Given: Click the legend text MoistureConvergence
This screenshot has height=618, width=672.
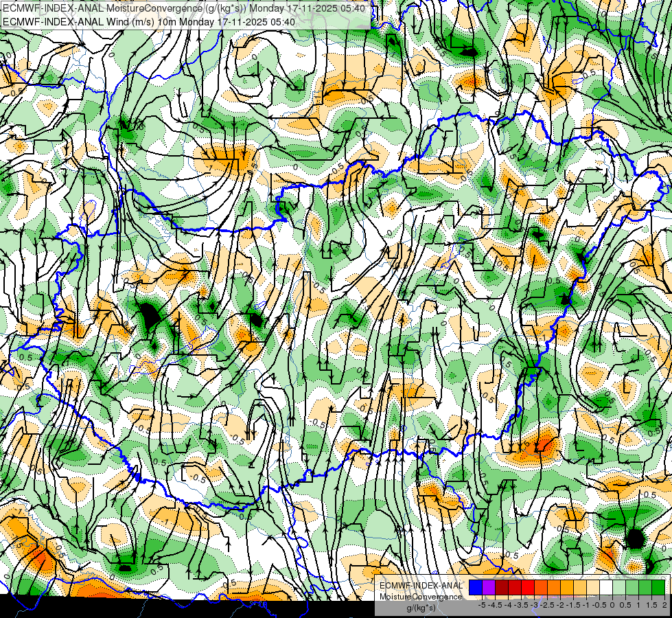Looking at the screenshot, I should pyautogui.click(x=421, y=597).
